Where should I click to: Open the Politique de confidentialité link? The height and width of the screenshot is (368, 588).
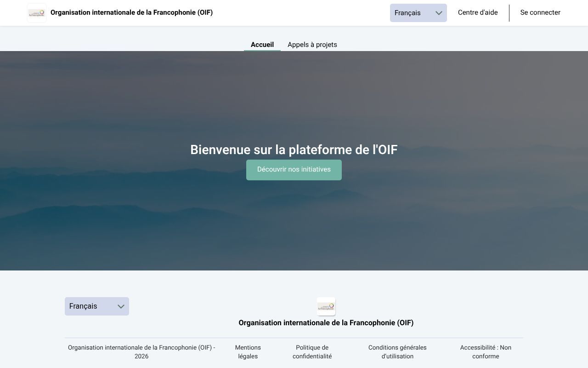[312, 352]
